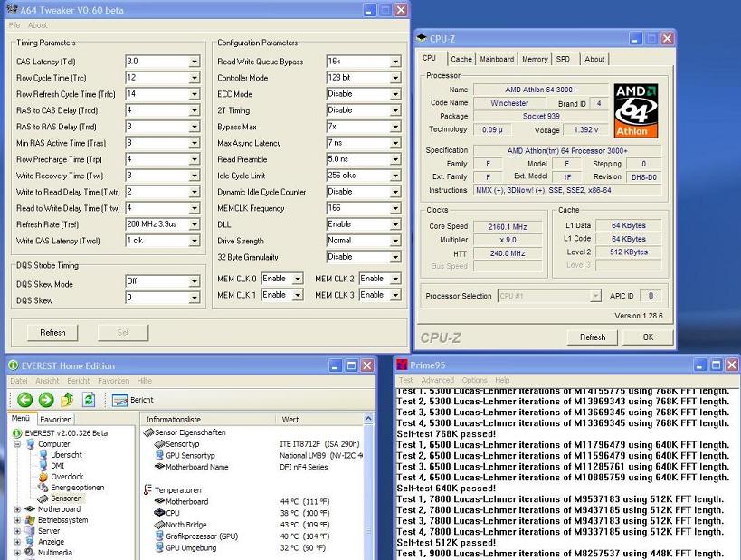Expand the Motherboard tree node
Screen dimensions: 741x560
coord(17,509)
